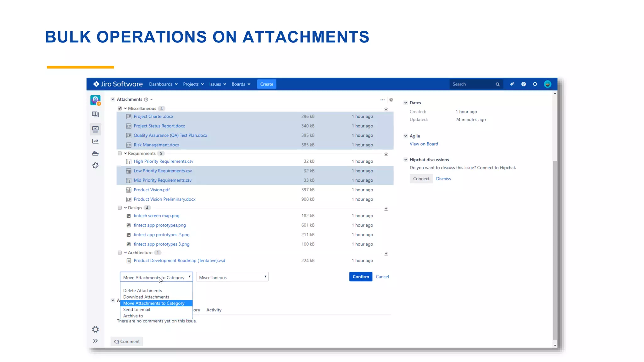Click the feedback megaphone icon

pyautogui.click(x=512, y=84)
